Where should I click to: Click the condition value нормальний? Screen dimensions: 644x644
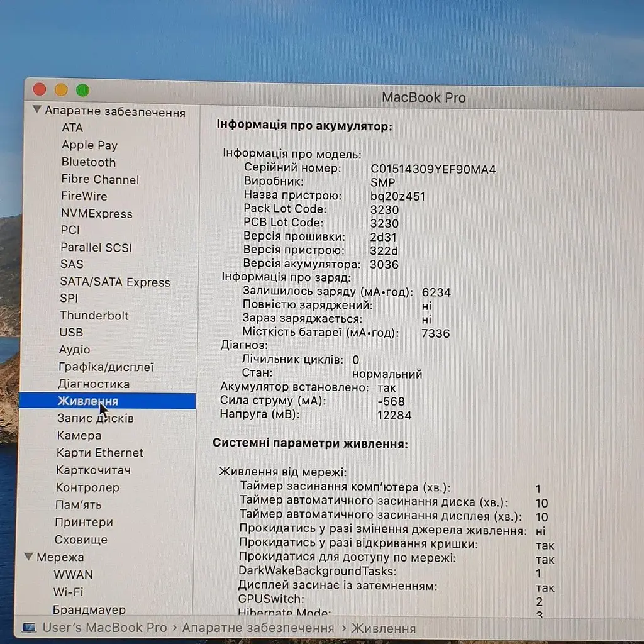point(387,374)
